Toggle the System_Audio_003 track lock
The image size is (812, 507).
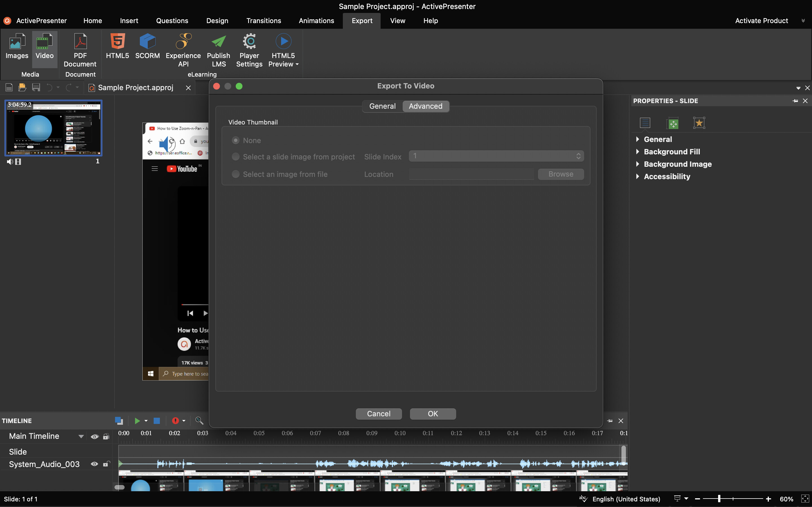pos(106,464)
